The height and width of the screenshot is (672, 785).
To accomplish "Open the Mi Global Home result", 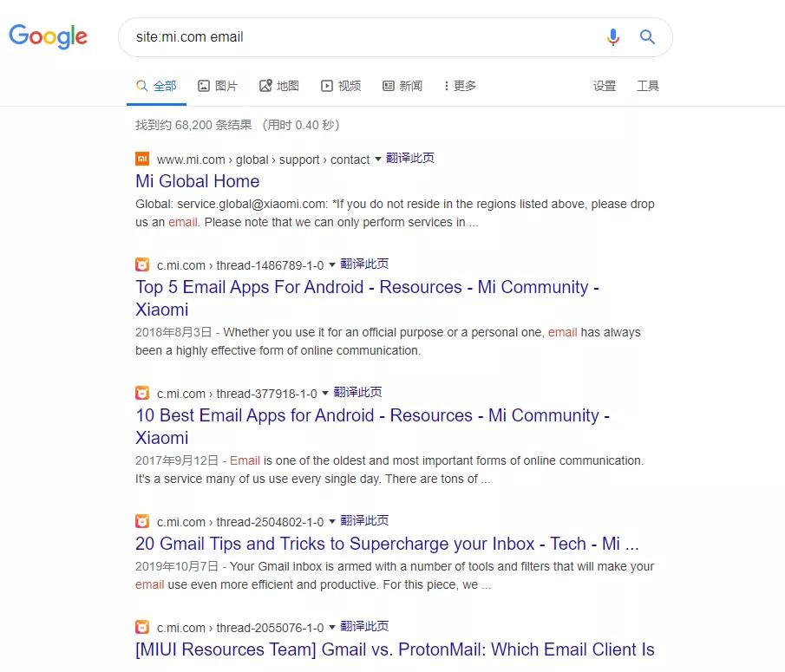I will [x=197, y=181].
